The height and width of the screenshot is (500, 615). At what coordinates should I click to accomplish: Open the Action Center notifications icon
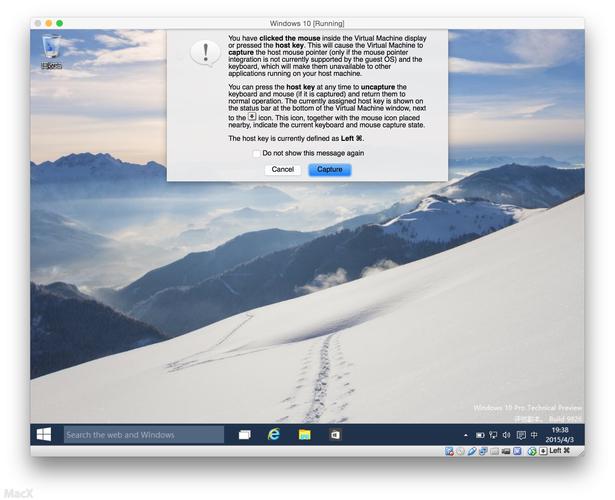click(521, 435)
